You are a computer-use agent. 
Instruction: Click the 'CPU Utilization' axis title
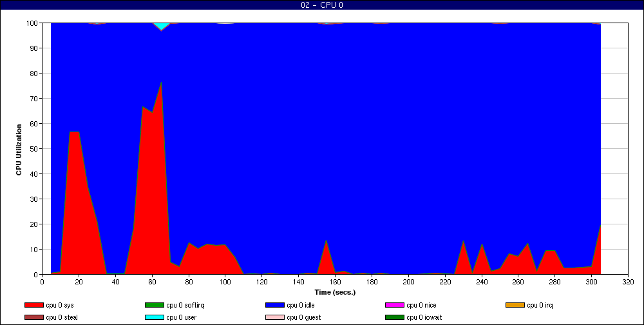19,150
